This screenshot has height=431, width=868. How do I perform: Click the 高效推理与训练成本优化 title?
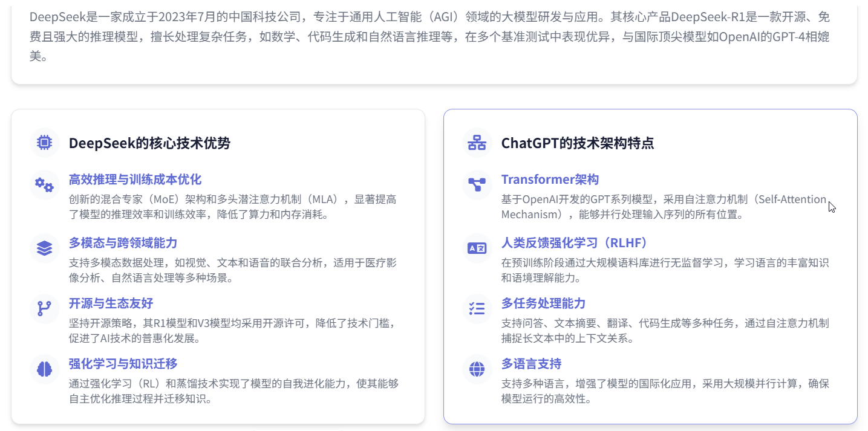135,180
